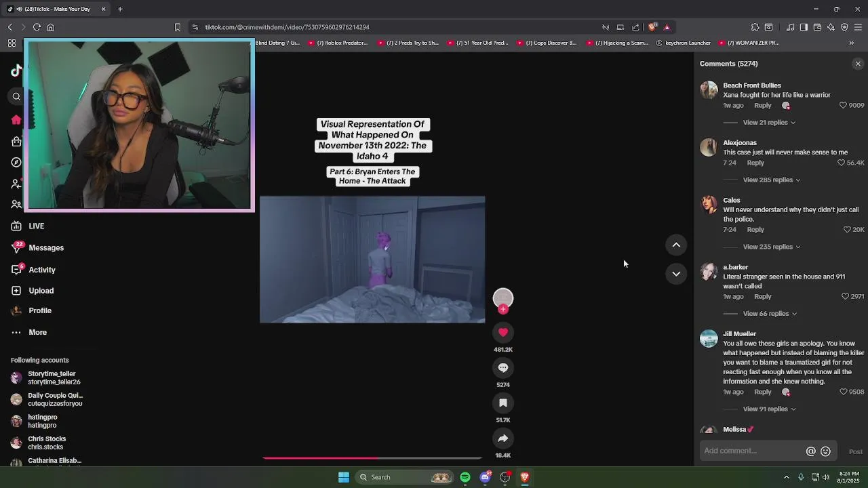Open comments via the speech bubble icon
The height and width of the screenshot is (488, 868).
503,367
